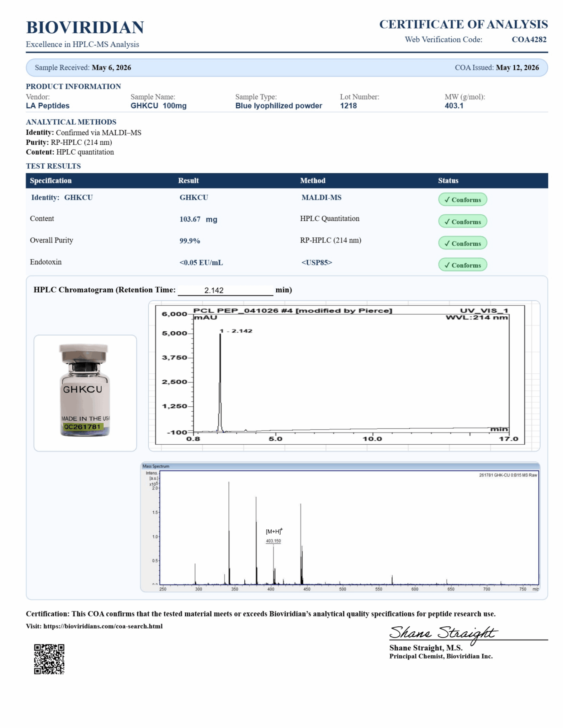Click the 'Result' column header

pos(188,181)
